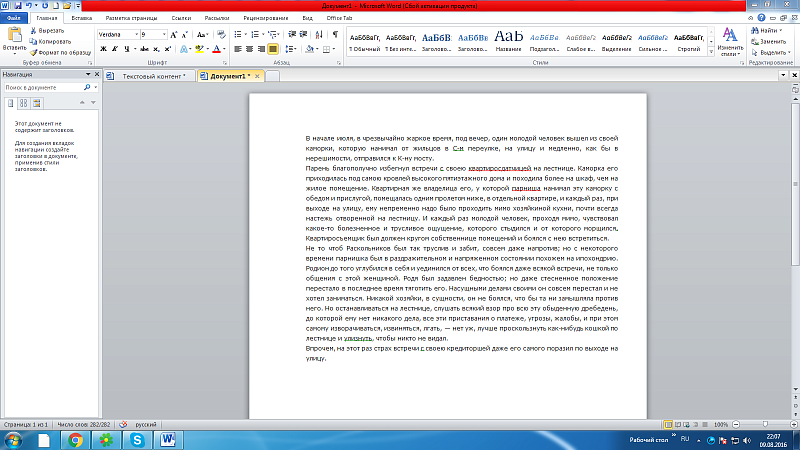Open Word help icon
Screen dimensions: 800x450
click(x=761, y=18)
